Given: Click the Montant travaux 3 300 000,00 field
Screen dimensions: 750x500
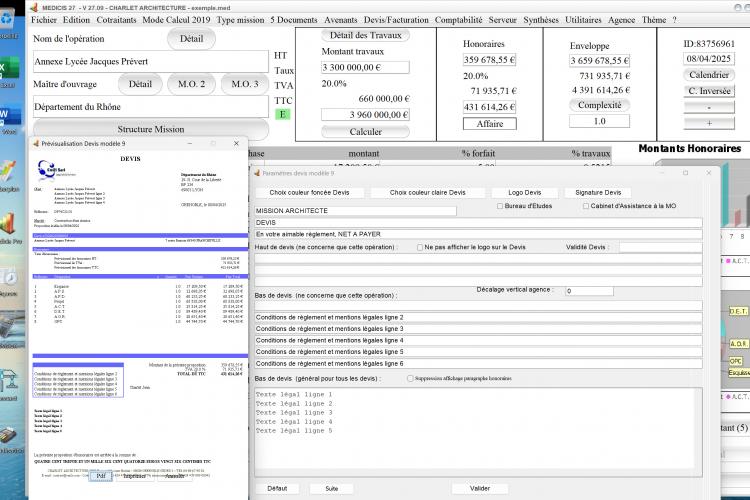Looking at the screenshot, I should pyautogui.click(x=365, y=67).
